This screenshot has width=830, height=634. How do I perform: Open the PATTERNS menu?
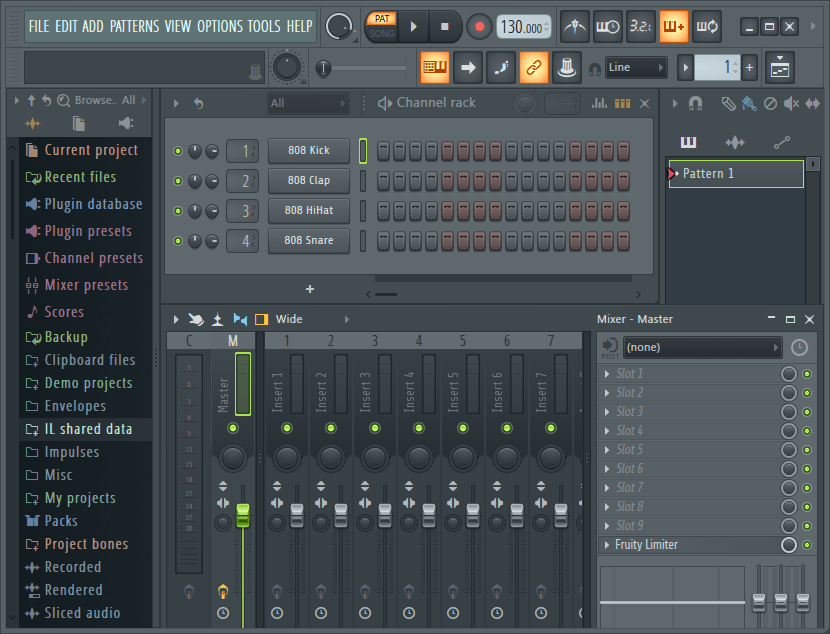[x=134, y=26]
